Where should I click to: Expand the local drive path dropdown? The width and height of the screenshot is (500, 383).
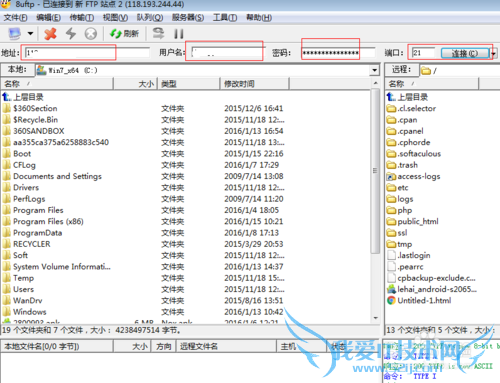click(375, 70)
